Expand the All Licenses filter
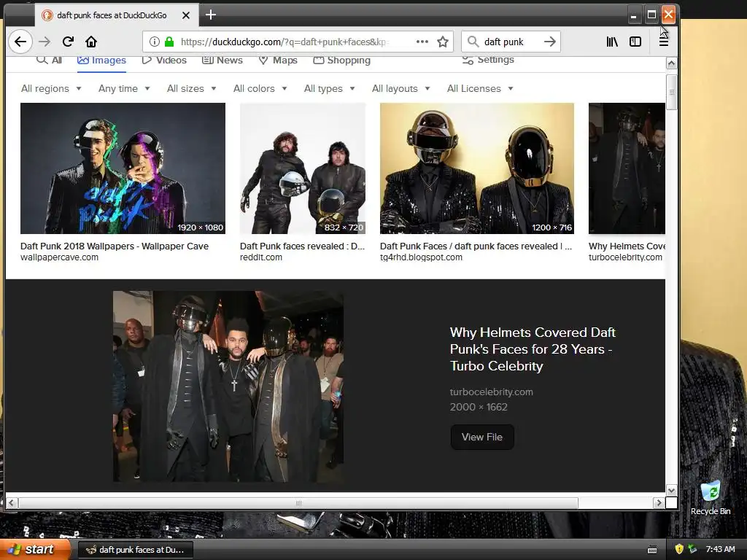This screenshot has height=560, width=747. click(x=480, y=88)
